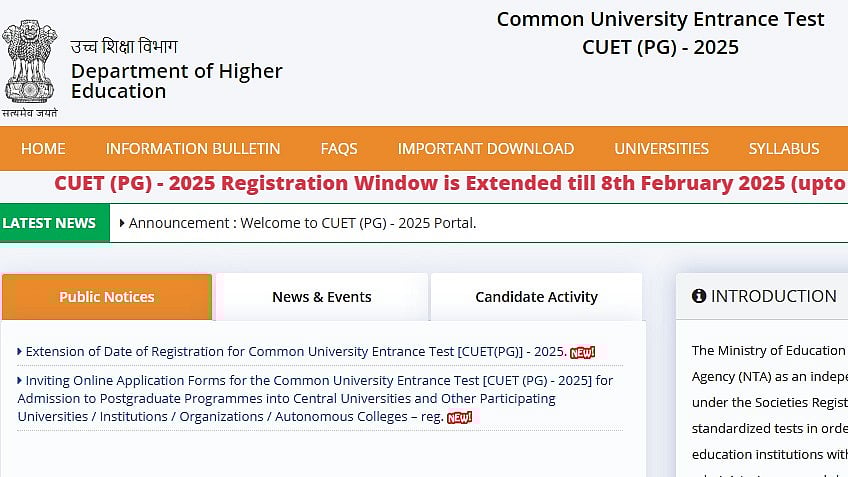Open the SYLLABUS menu item
This screenshot has width=848, height=477.
point(784,149)
